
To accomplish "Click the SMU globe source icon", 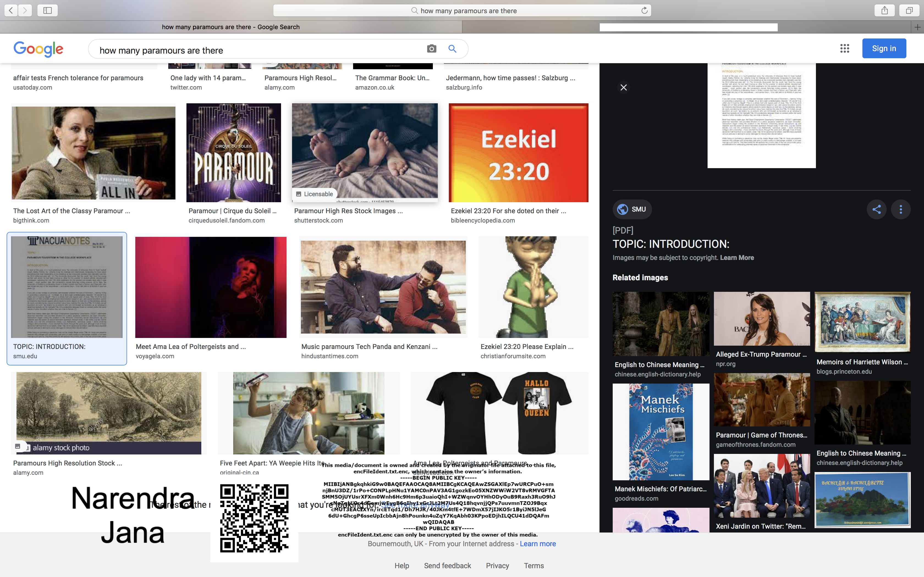I will (x=623, y=209).
